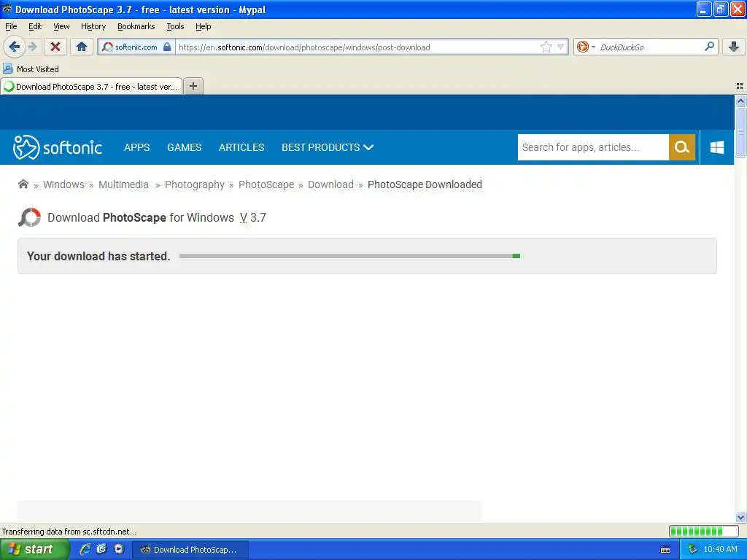
Task: Click the second quick launch icon
Action: point(101,549)
